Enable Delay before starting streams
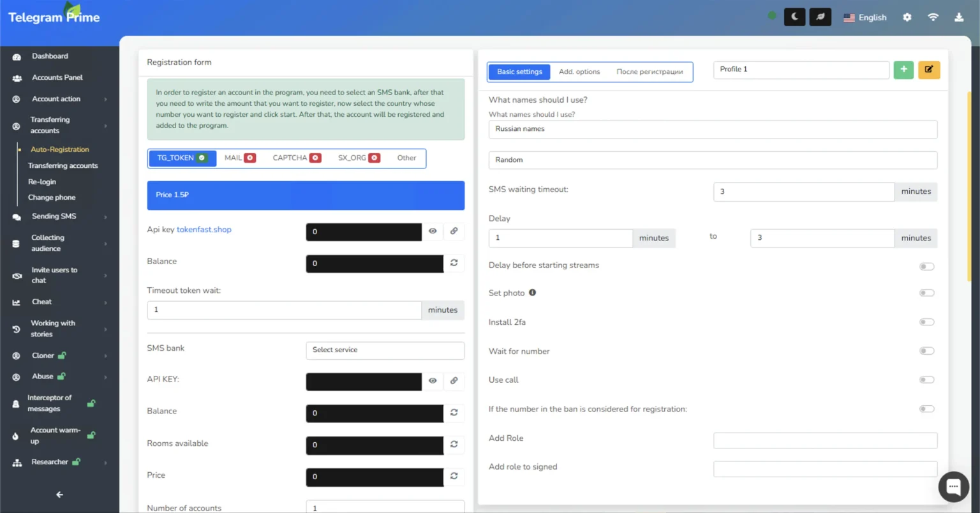980x513 pixels. (926, 266)
